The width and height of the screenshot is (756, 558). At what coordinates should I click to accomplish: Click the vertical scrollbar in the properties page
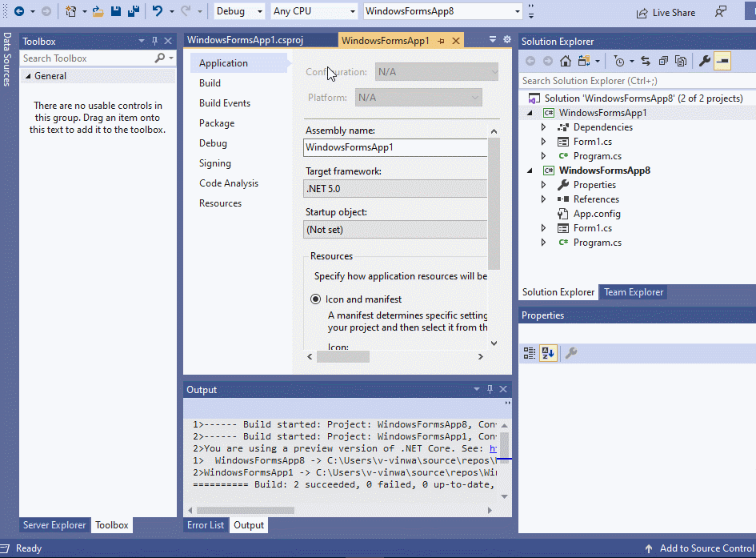(494, 203)
